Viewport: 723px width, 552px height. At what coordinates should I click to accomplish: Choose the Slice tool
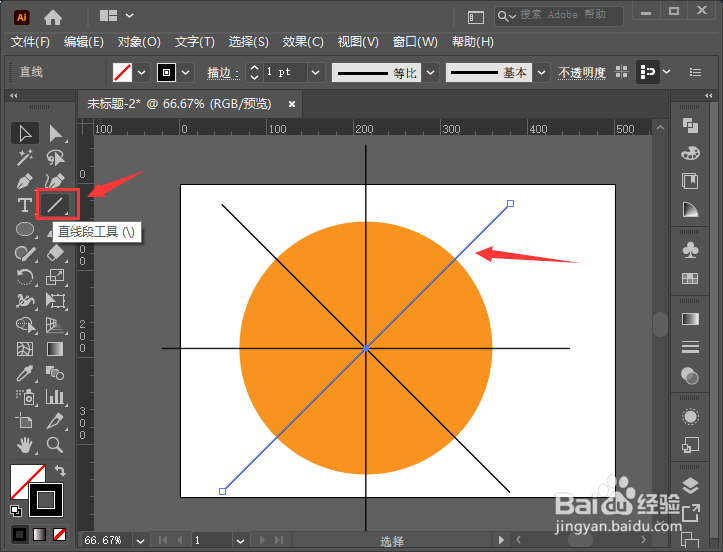click(x=55, y=421)
